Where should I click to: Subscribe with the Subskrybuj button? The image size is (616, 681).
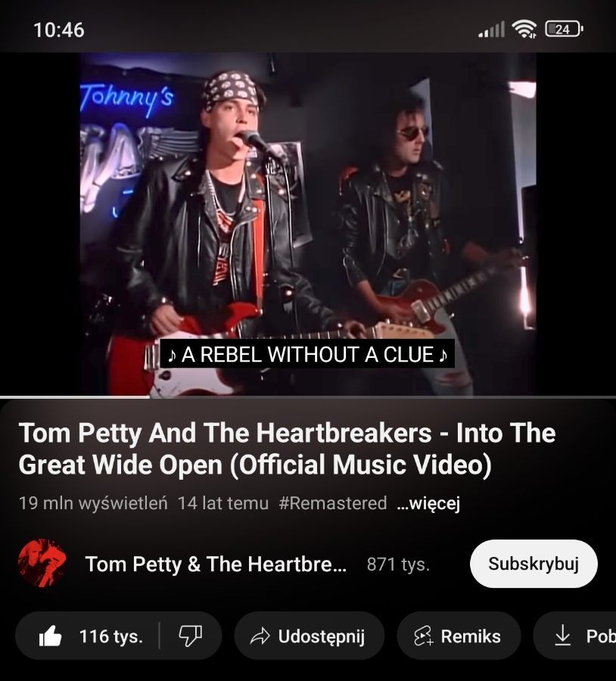534,564
